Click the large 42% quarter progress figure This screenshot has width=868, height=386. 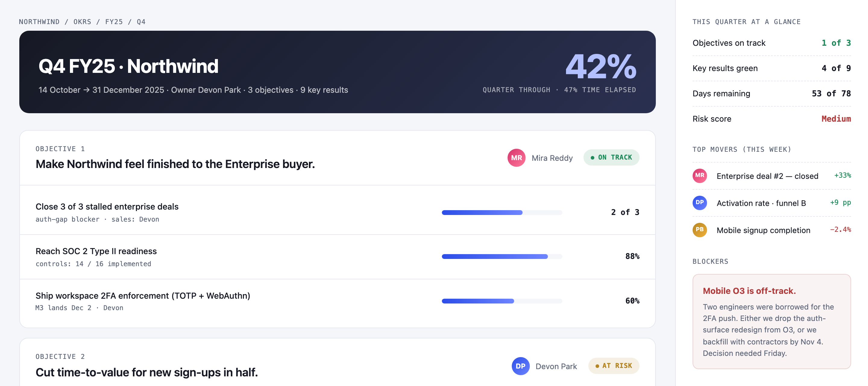pos(601,66)
